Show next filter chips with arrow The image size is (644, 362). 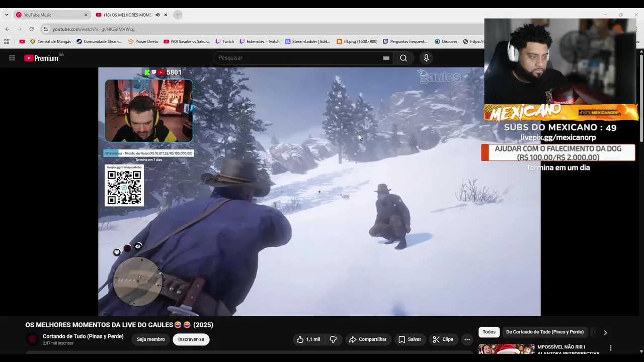click(x=605, y=332)
